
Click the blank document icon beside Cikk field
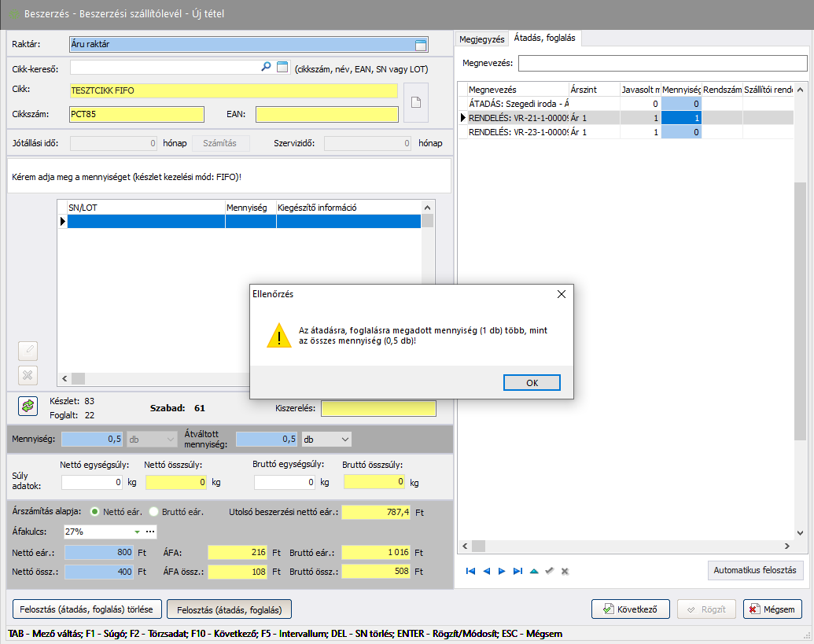[416, 102]
